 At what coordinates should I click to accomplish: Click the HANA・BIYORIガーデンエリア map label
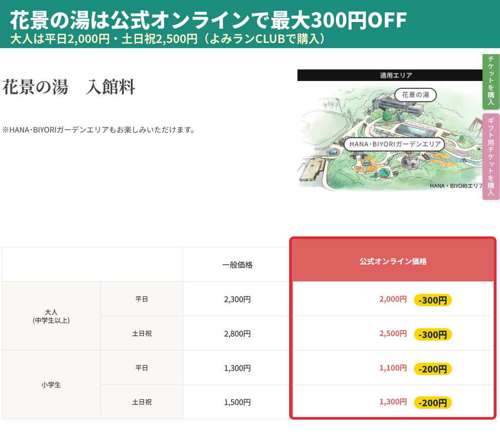[x=395, y=144]
